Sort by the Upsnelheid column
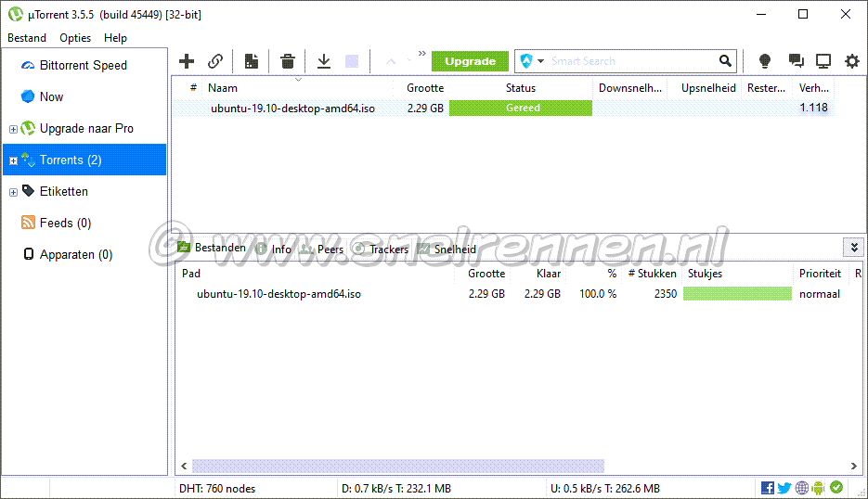The image size is (868, 499). click(x=708, y=88)
